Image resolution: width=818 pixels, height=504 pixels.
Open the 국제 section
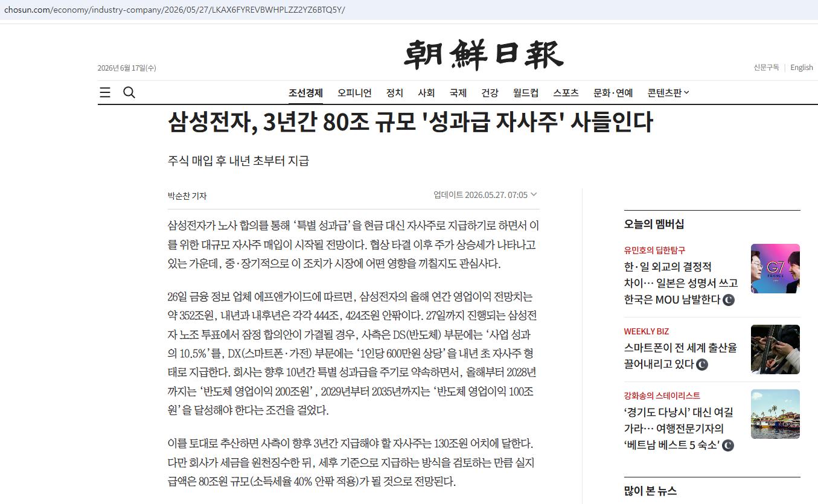pos(458,93)
